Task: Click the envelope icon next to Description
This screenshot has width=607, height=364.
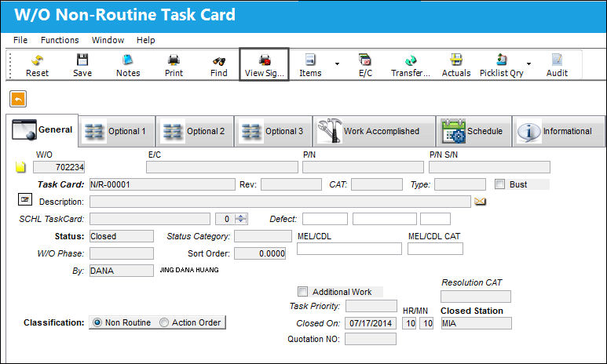Action: tap(480, 201)
